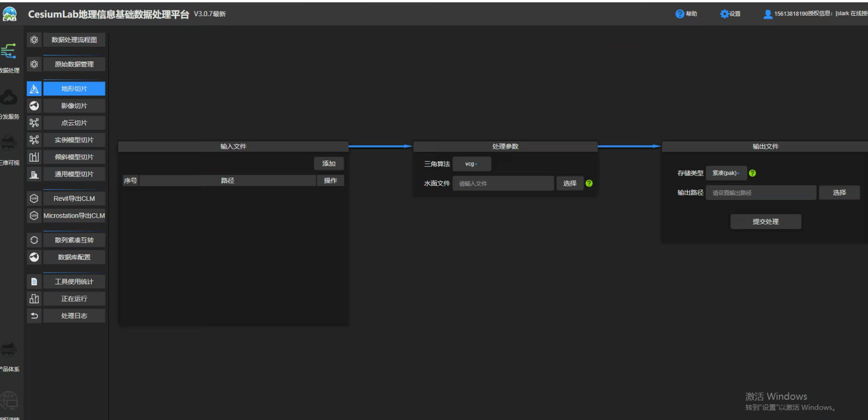Open 散列紧凑互转 menu item
Image resolution: width=868 pixels, height=420 pixels.
[x=74, y=240]
